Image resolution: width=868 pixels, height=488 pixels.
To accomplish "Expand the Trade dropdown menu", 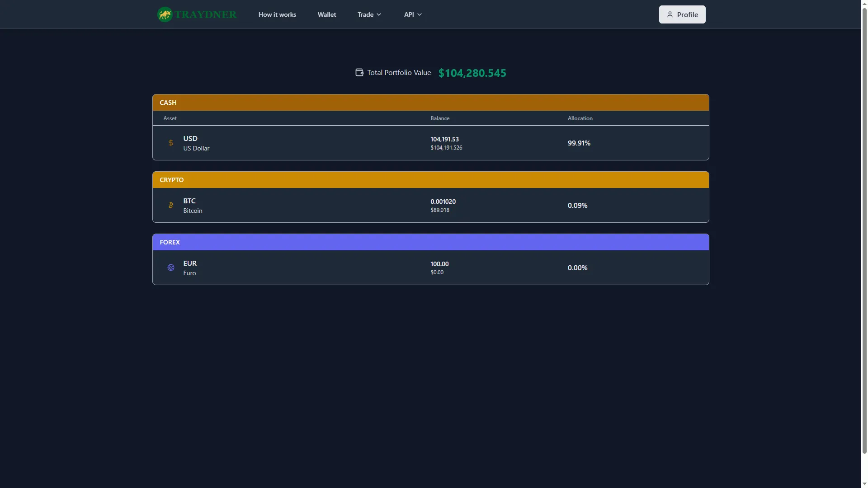I will coord(369,14).
